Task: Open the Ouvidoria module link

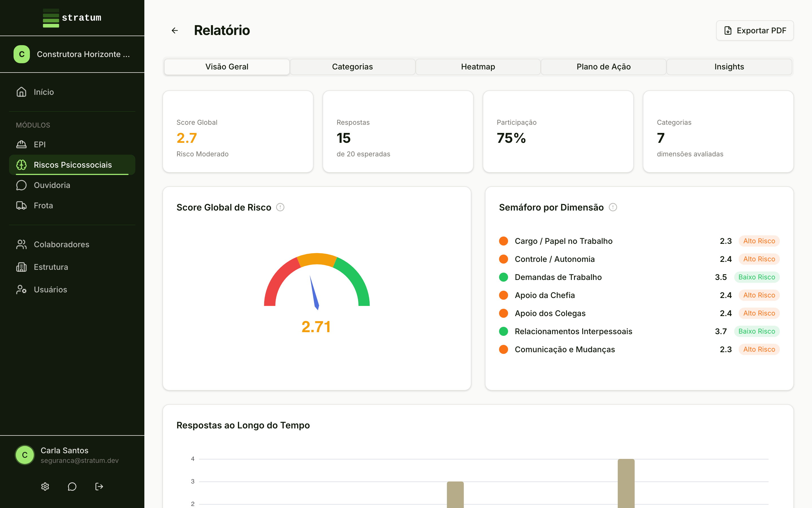Action: click(x=72, y=185)
